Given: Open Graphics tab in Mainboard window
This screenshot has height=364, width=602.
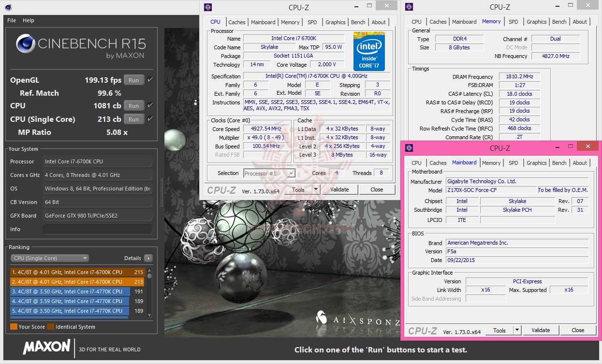Looking at the screenshot, I should pos(537,163).
